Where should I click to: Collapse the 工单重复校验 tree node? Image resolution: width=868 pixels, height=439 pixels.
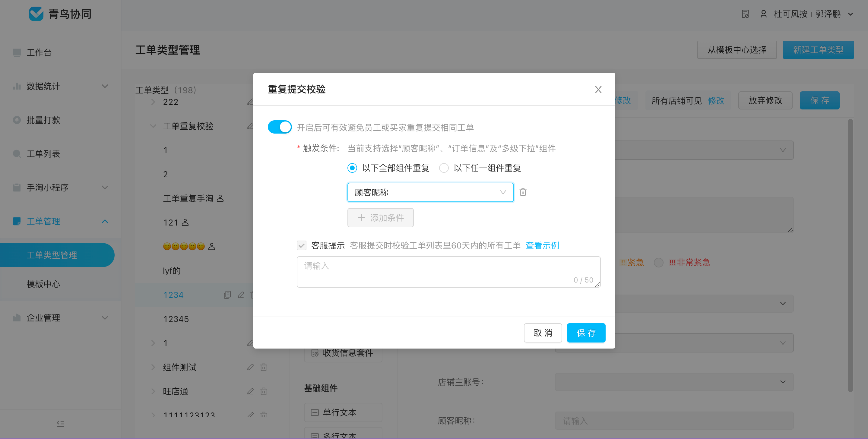click(153, 126)
